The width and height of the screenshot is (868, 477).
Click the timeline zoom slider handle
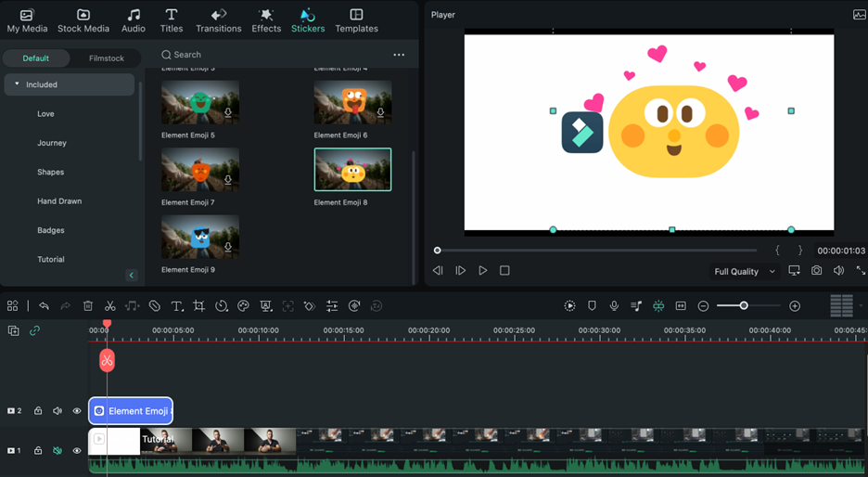click(744, 306)
